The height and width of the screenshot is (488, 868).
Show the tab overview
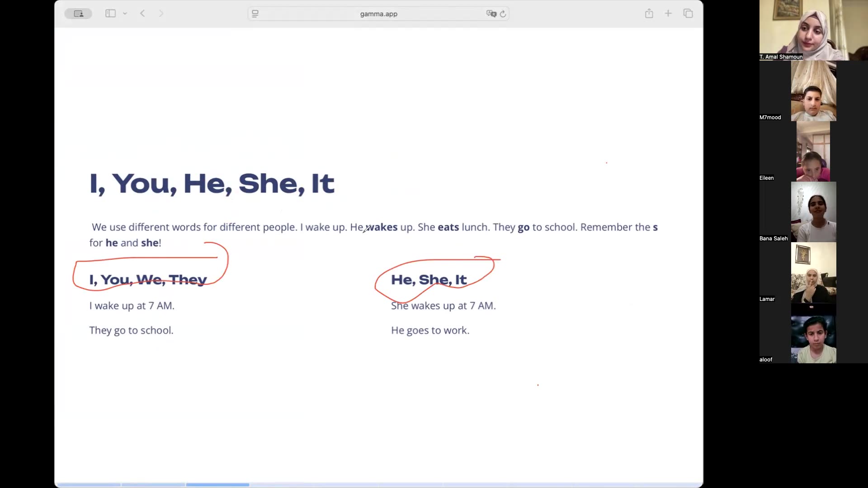688,14
